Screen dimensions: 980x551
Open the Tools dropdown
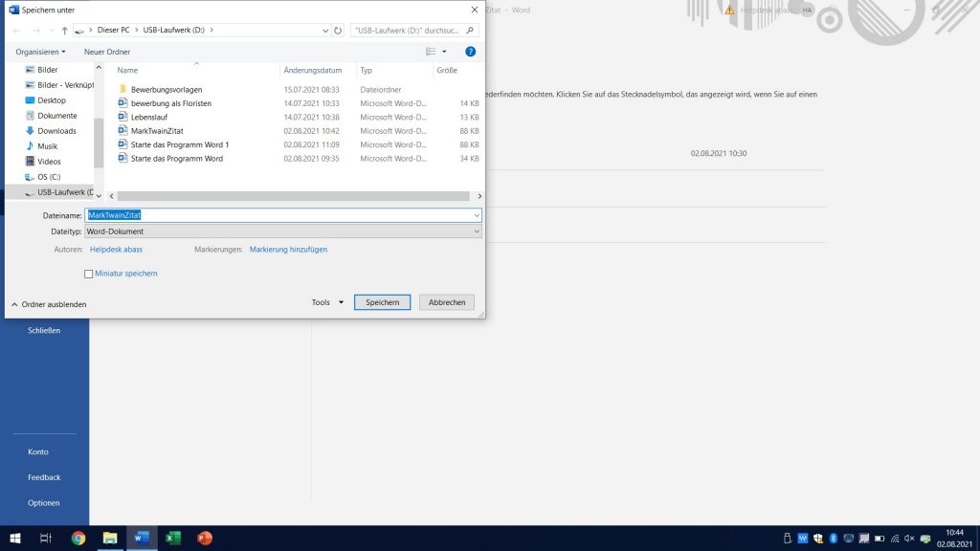327,302
